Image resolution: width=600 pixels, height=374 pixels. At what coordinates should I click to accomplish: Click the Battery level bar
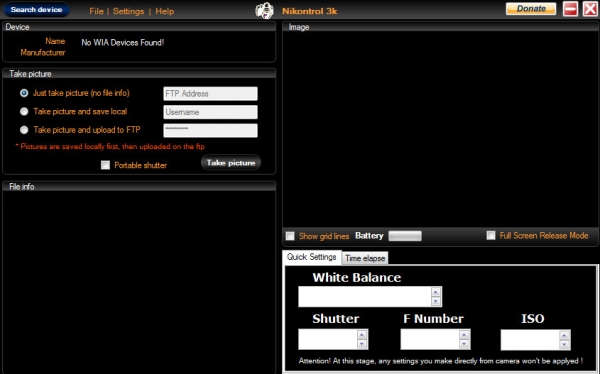tap(405, 236)
